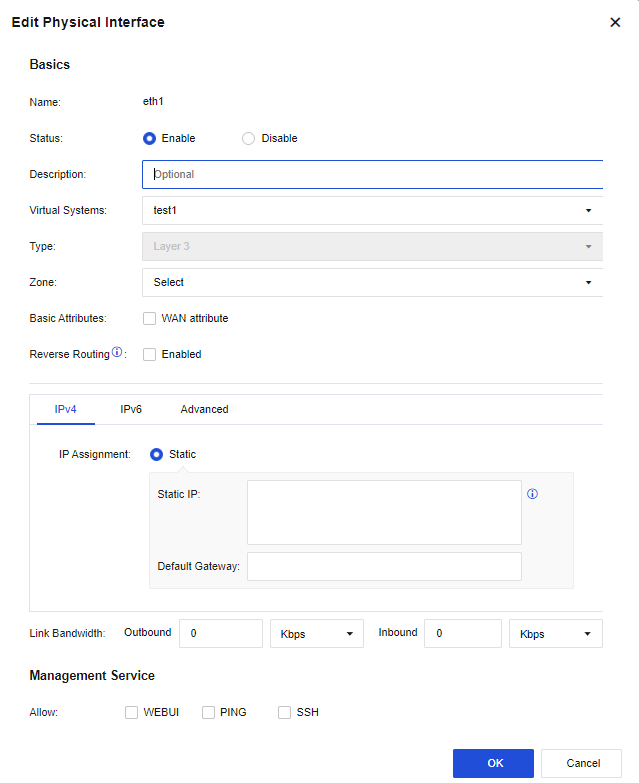Allow WEBUI management service

[131, 713]
